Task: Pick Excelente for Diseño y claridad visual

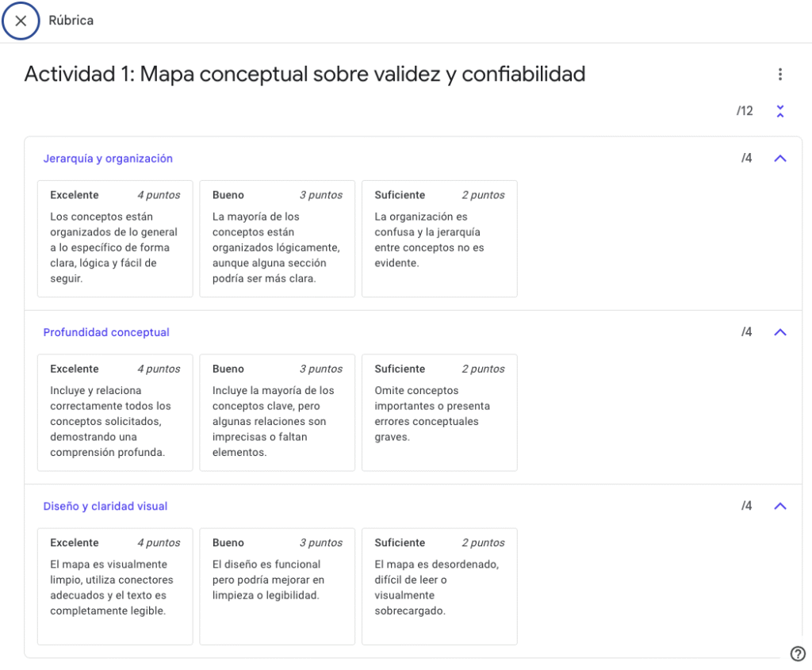Action: (x=115, y=586)
